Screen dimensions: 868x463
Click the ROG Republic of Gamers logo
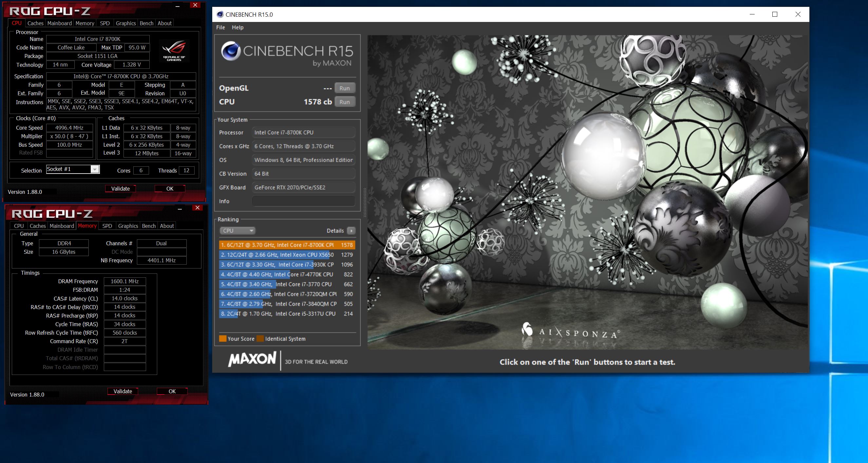point(174,50)
